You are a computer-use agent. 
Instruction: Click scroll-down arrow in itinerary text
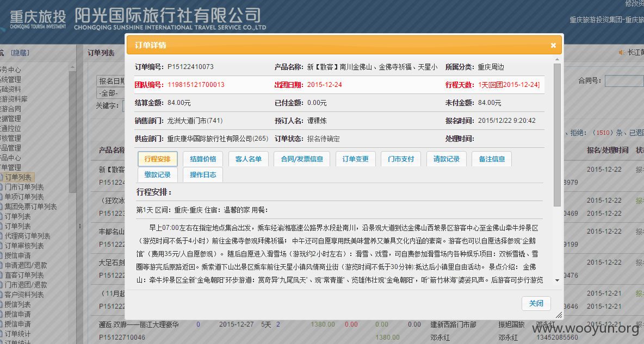tap(557, 280)
